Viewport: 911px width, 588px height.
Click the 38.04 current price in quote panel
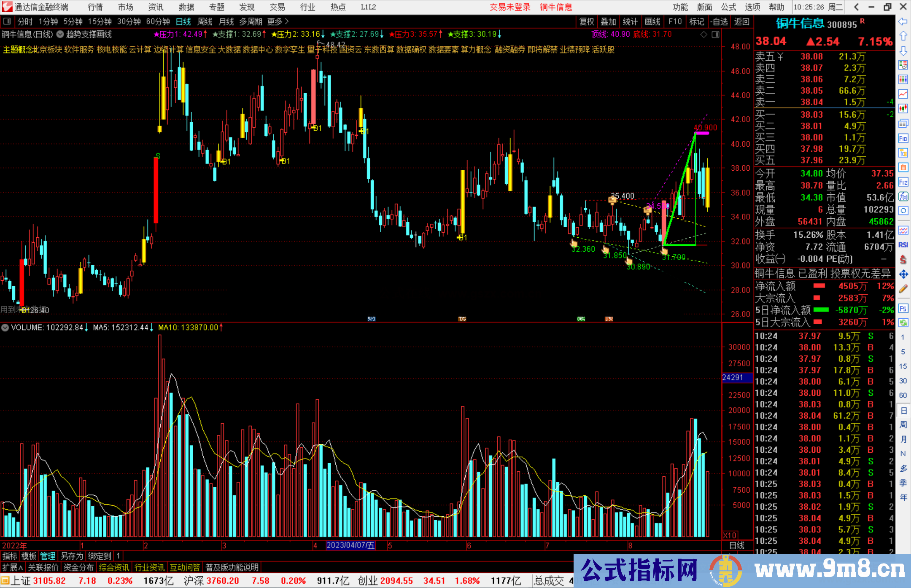coord(771,41)
